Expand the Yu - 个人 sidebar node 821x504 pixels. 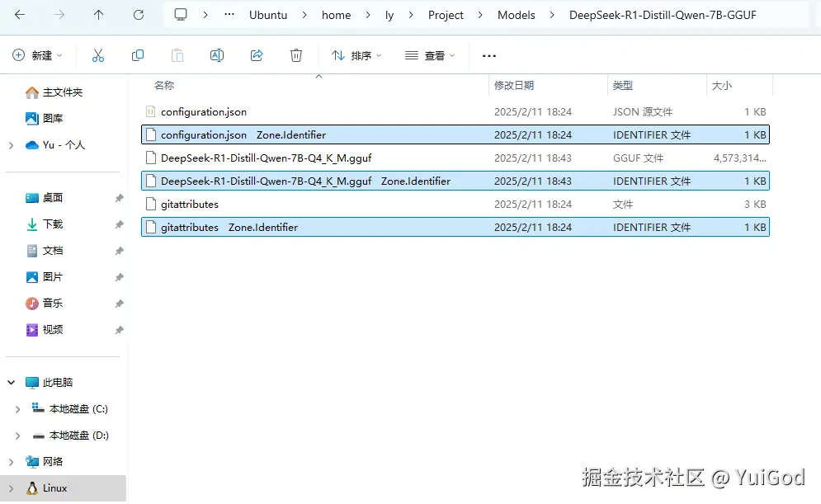coord(11,145)
